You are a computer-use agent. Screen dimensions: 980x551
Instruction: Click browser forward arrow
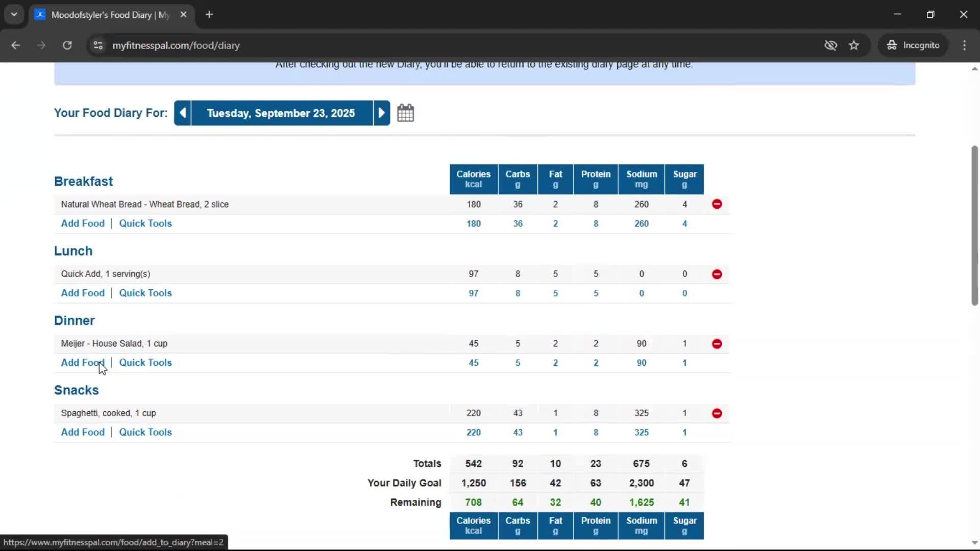[41, 45]
